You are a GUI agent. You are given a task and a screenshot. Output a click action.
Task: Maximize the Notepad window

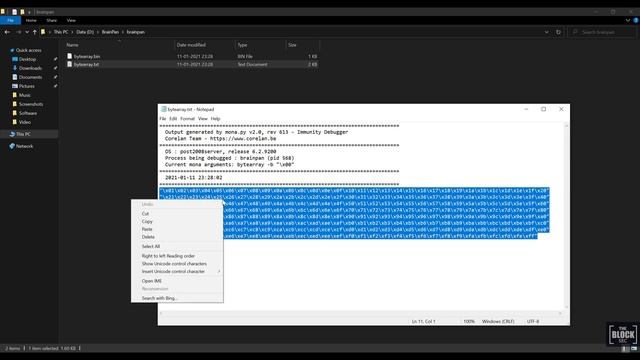pyautogui.click(x=543, y=109)
